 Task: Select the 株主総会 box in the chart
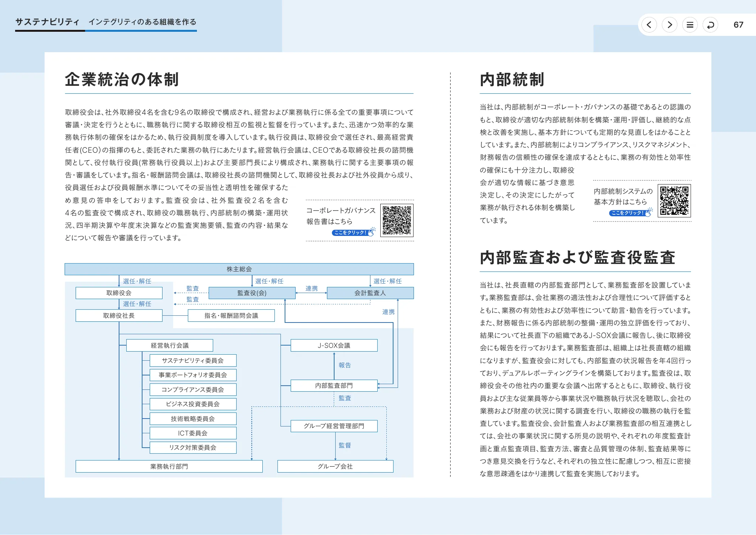(x=239, y=269)
